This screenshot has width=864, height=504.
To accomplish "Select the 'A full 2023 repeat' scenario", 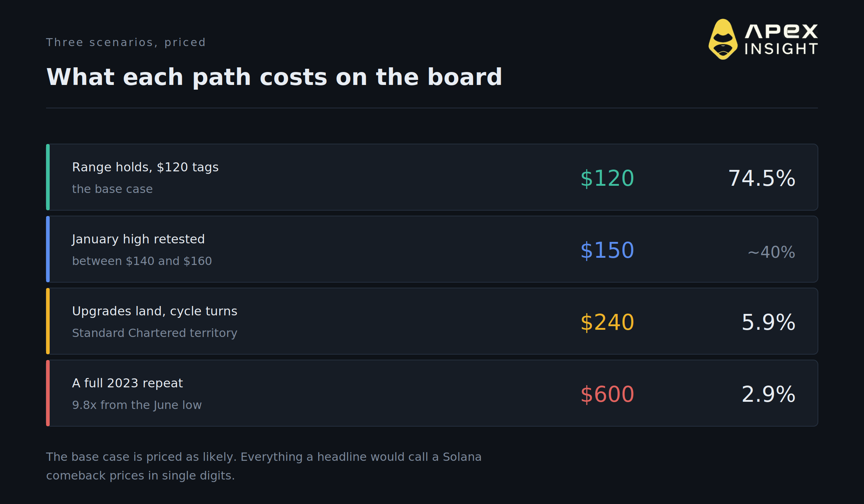I will 432,393.
